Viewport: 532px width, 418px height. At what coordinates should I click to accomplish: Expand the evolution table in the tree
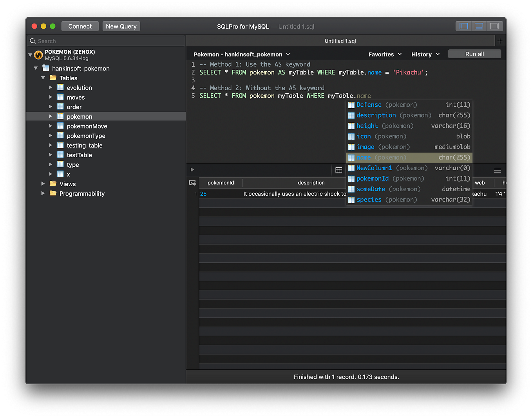tap(50, 87)
